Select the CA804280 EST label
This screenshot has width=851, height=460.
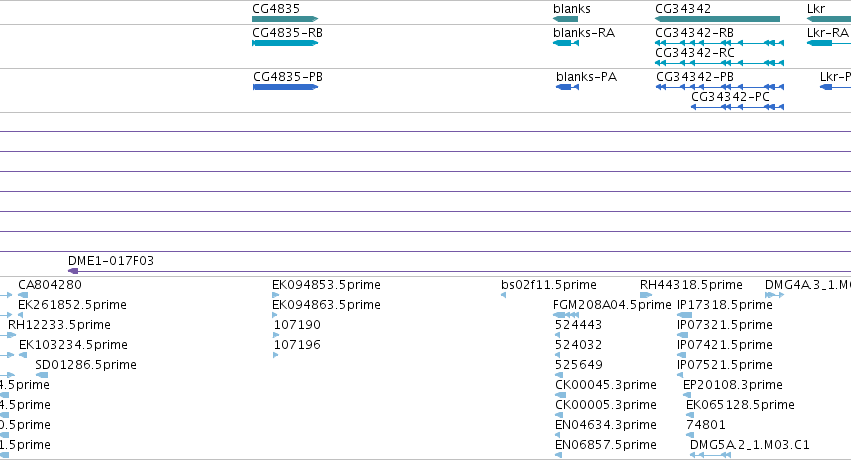50,285
